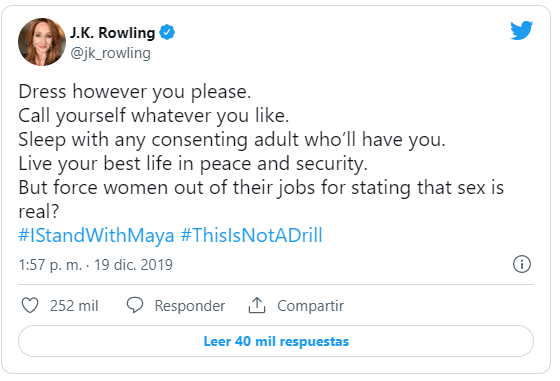Click the 252 mil likes count
This screenshot has width=560, height=381.
(74, 306)
